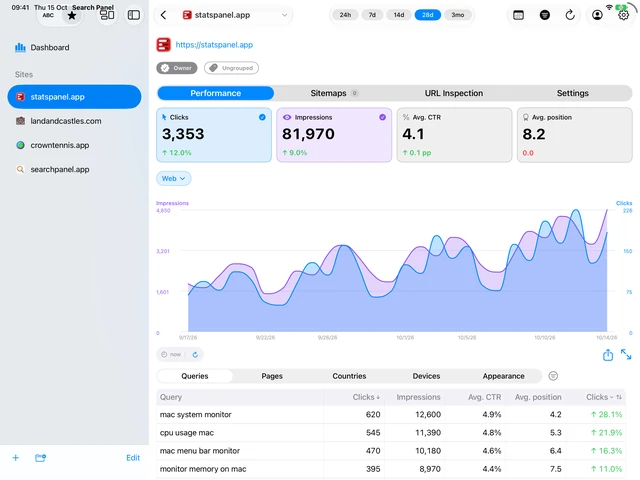Click the 'mac system monitor' query row
640x480 pixels.
[391, 415]
